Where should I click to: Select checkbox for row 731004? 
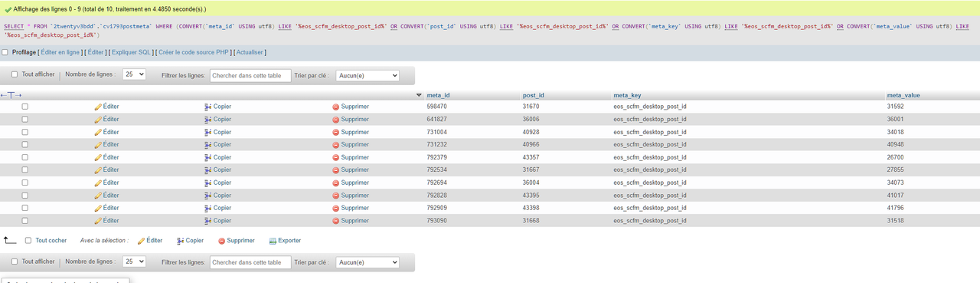(24, 132)
